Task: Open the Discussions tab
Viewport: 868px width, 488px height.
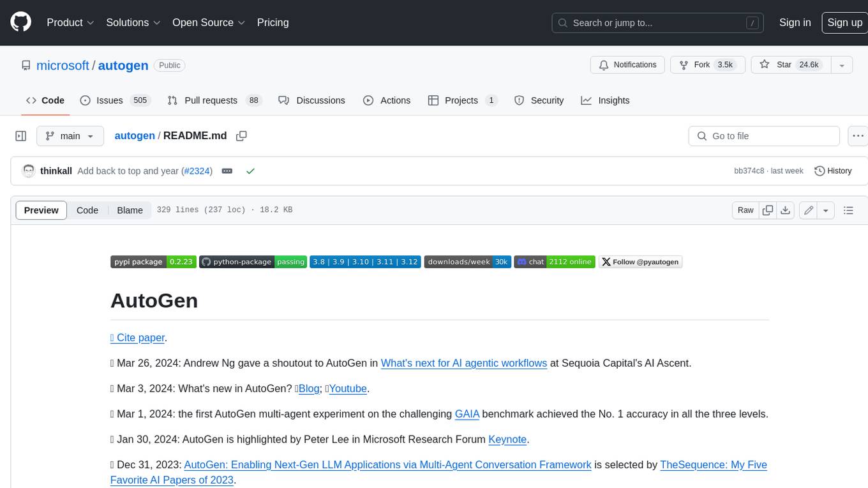Action: click(312, 100)
